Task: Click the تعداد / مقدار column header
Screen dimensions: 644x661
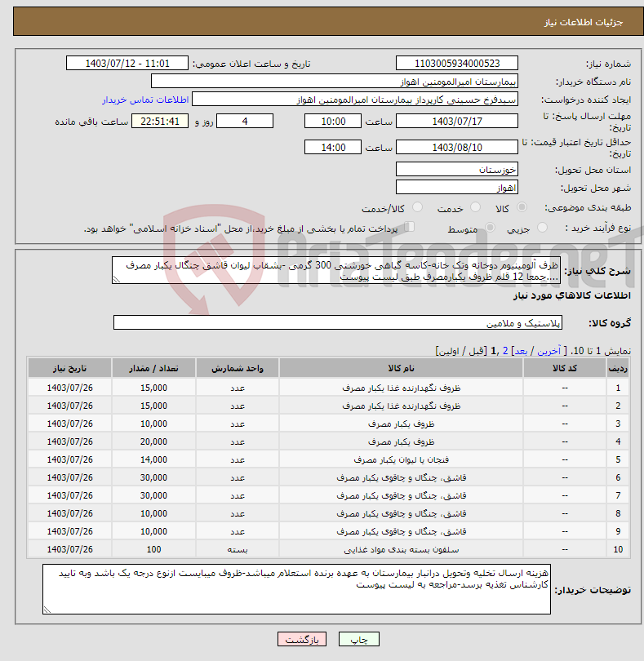Action: point(153,368)
